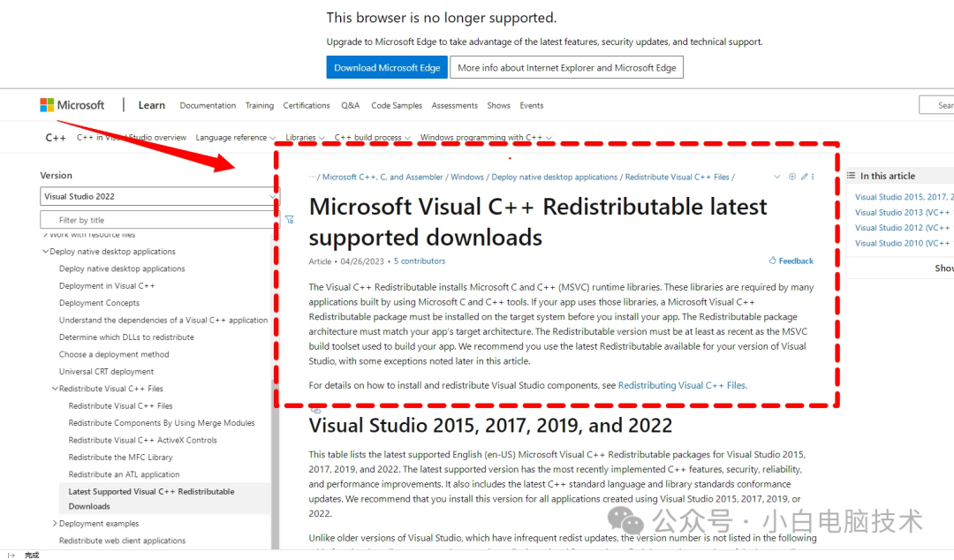
Task: Select Determine which DLLs to redistribute
Action: [x=126, y=337]
